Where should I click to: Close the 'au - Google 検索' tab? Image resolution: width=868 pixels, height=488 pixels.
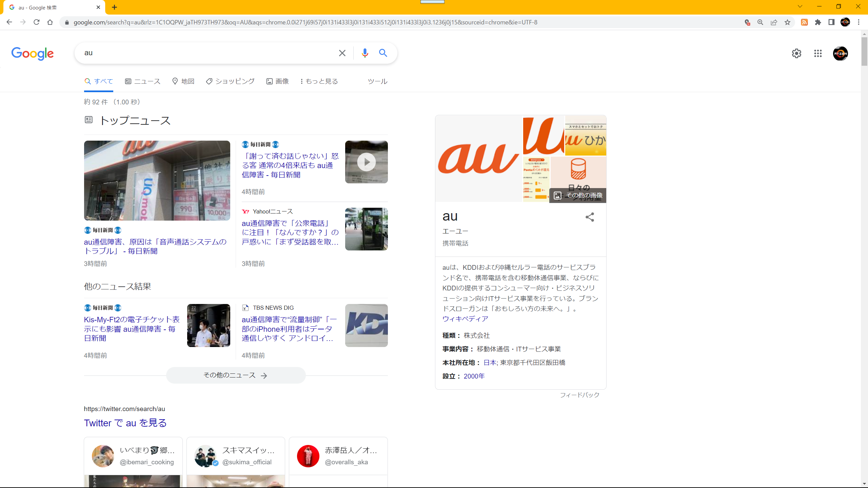coord(98,7)
